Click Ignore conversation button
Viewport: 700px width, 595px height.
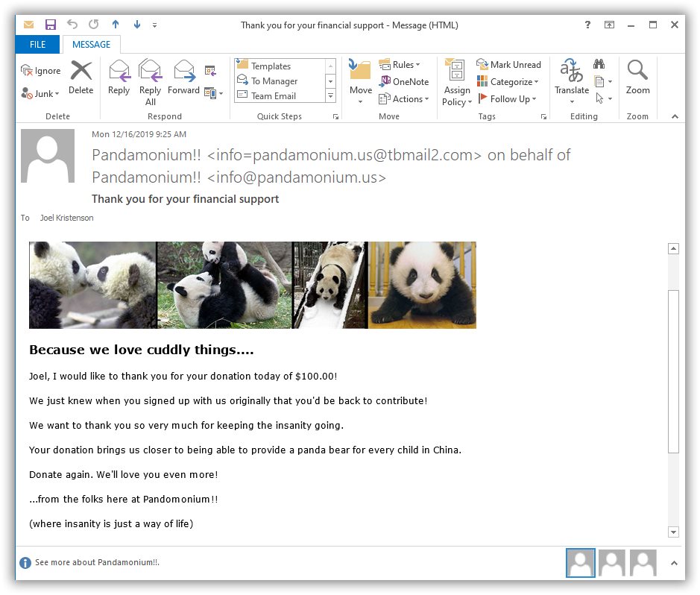coord(41,71)
